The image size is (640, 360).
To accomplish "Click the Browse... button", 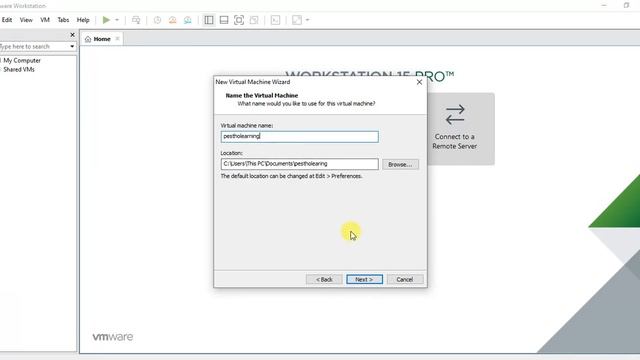I will pyautogui.click(x=400, y=164).
